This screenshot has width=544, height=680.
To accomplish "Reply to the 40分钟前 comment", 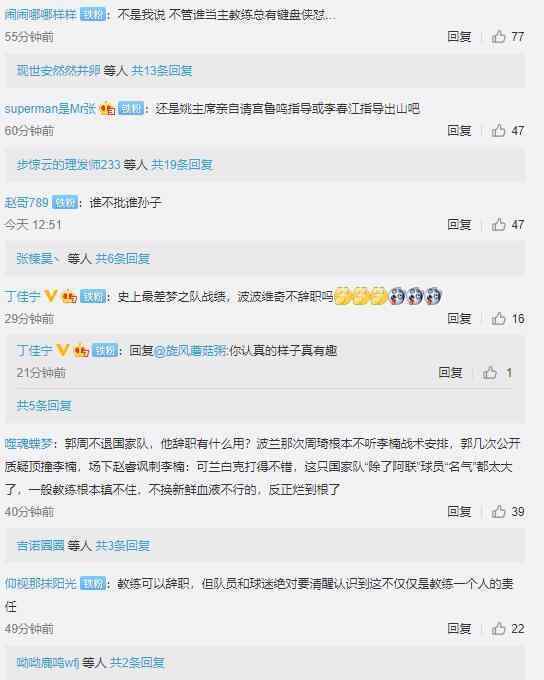I will (459, 511).
